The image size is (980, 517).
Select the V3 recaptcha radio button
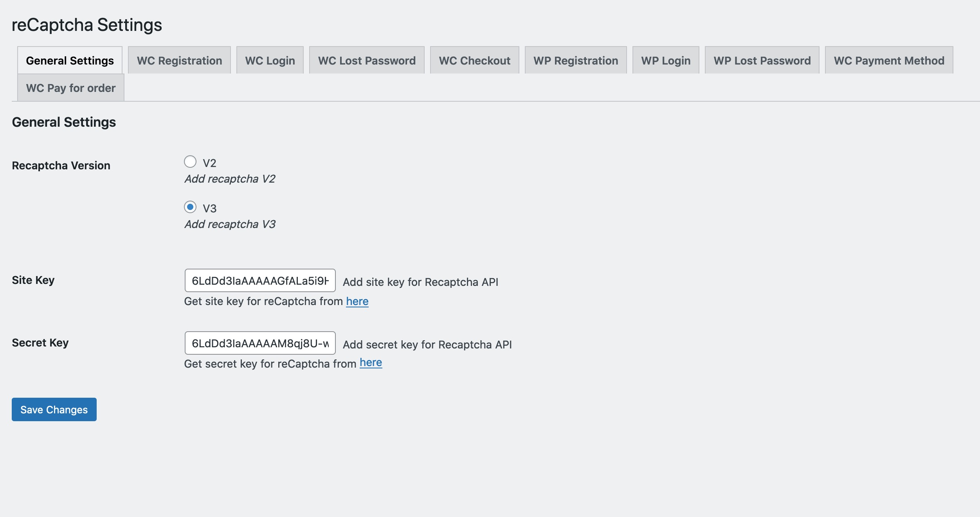(x=190, y=207)
